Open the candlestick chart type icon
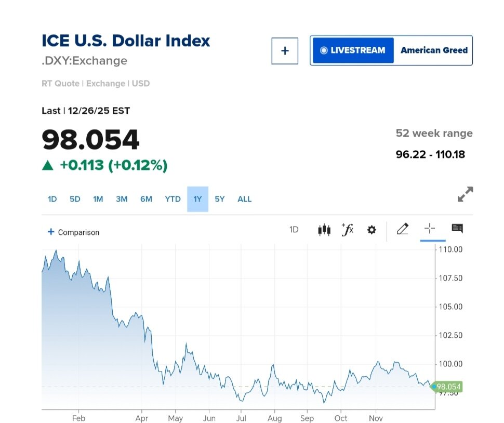 (x=324, y=229)
